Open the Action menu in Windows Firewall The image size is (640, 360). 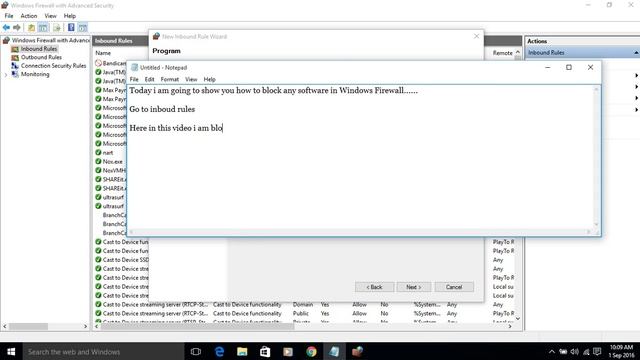tap(29, 16)
